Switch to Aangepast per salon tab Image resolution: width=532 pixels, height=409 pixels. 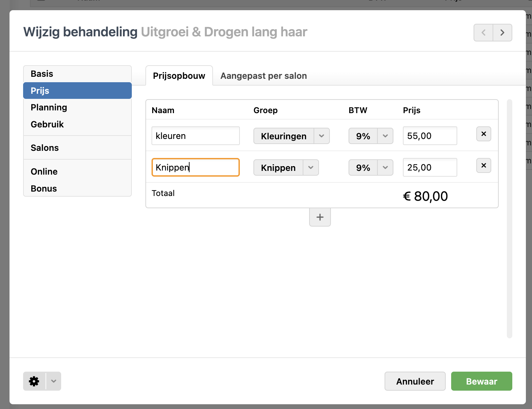click(x=263, y=76)
